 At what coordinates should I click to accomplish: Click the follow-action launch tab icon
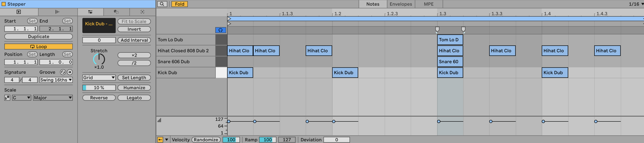tap(57, 12)
